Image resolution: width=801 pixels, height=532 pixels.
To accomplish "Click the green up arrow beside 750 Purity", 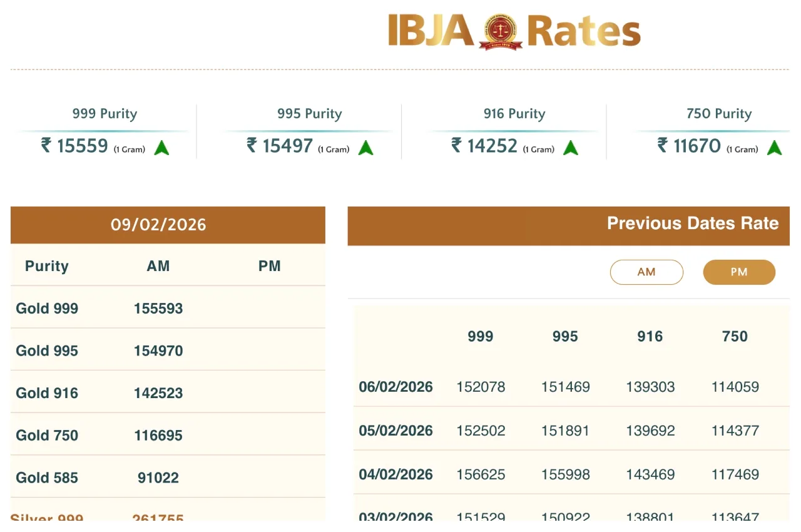I will pyautogui.click(x=775, y=148).
